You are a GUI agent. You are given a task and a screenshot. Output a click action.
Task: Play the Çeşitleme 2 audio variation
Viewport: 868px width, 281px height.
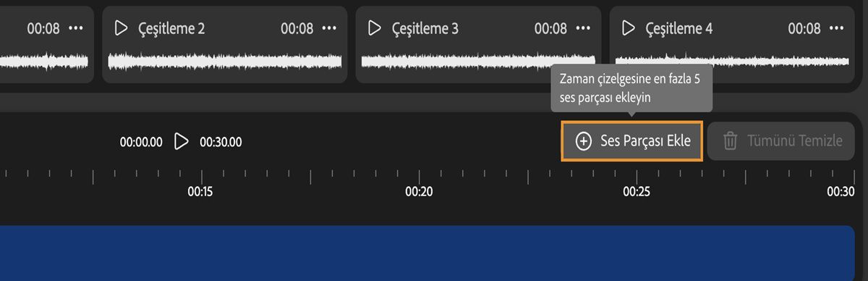pyautogui.click(x=122, y=28)
